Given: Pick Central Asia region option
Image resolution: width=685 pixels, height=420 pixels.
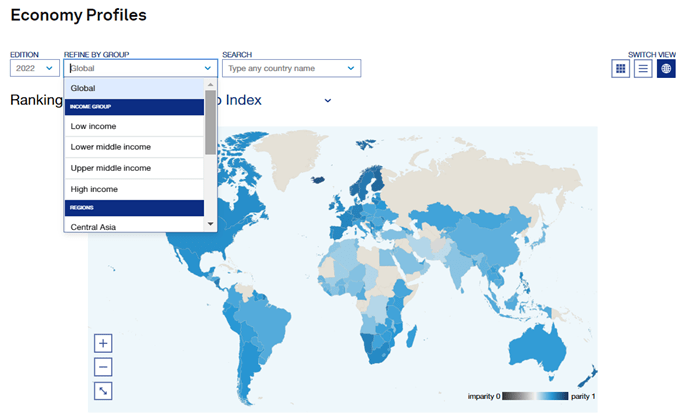Looking at the screenshot, I should tap(134, 227).
